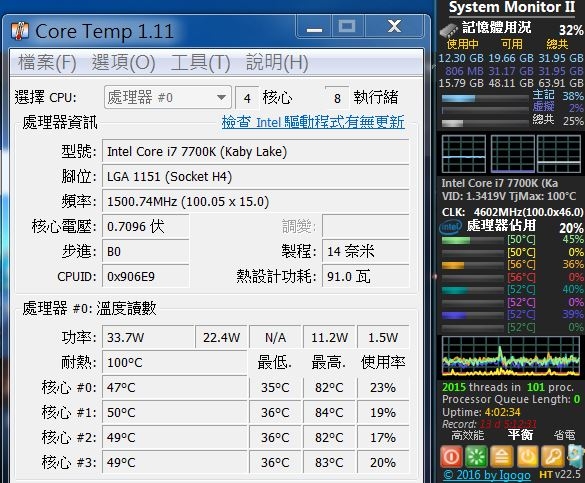Click the yellow power standby icon
This screenshot has width=585, height=483.
click(527, 456)
